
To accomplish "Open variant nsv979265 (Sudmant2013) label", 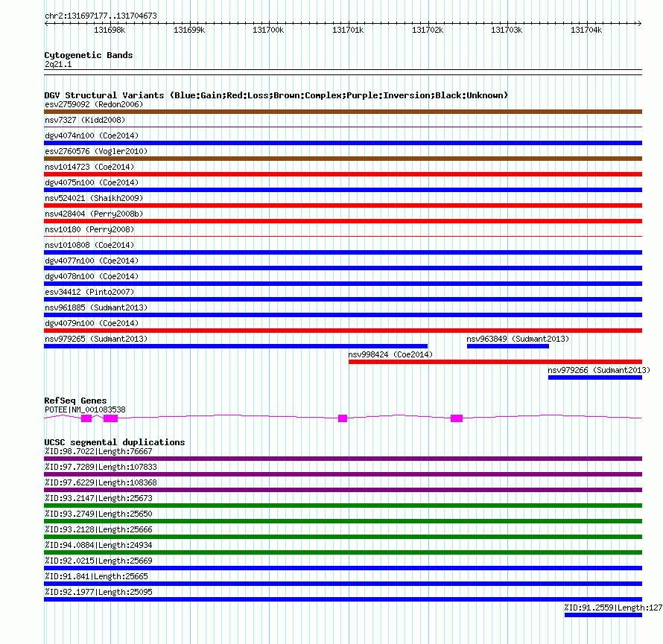I will click(96, 339).
